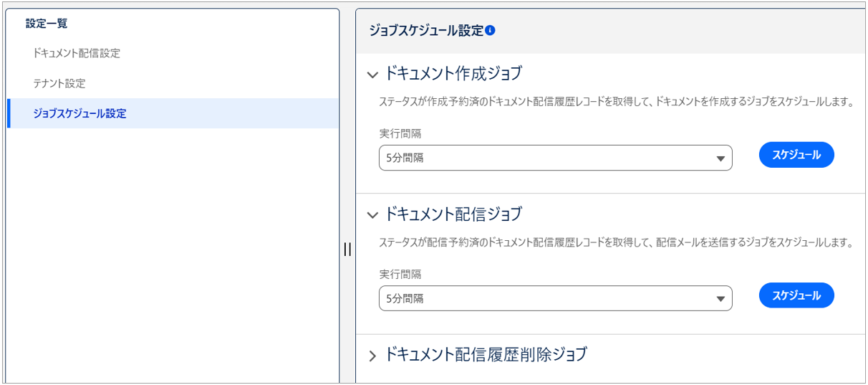Click the ドキュメント配信履歴削除ジョブ heading text

486,354
